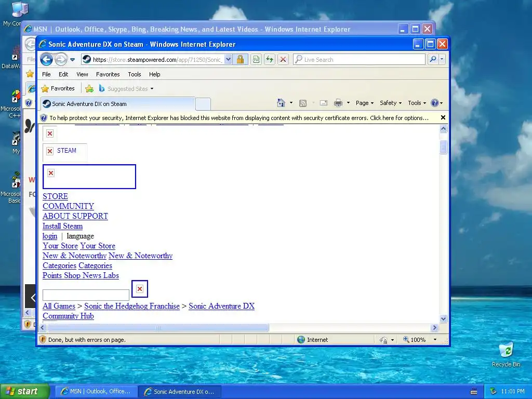The width and height of the screenshot is (532, 399).
Task: Click the status bar error warning icon
Action: click(43, 339)
